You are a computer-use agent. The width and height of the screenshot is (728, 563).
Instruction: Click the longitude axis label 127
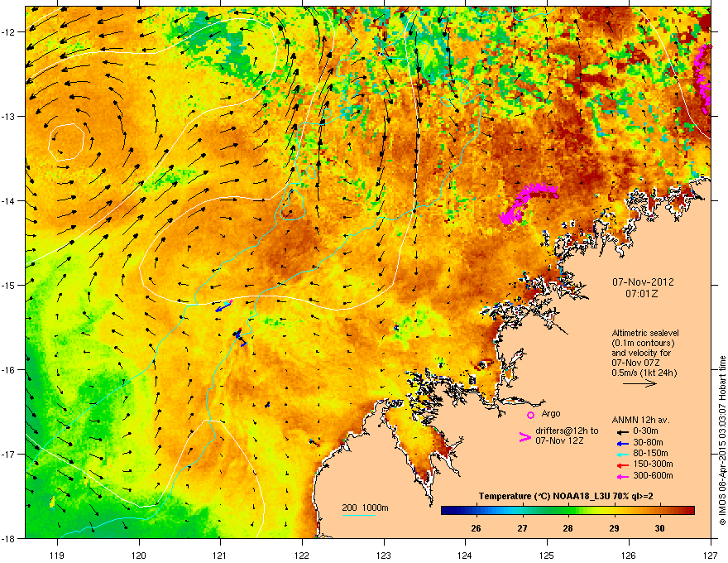tap(711, 555)
